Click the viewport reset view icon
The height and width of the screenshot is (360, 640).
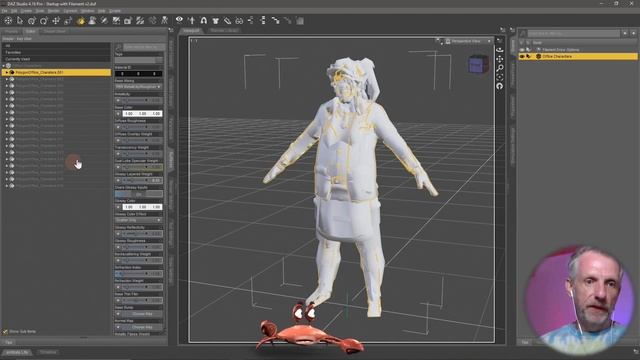(500, 86)
